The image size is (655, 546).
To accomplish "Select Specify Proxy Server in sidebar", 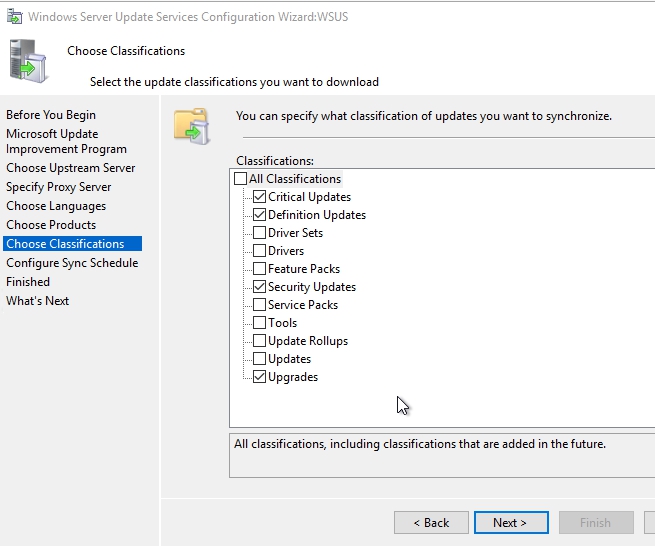I will (59, 187).
